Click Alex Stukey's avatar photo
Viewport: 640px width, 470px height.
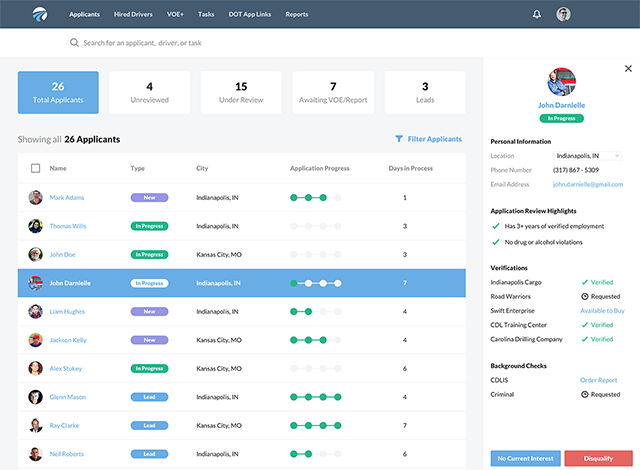coord(36,368)
